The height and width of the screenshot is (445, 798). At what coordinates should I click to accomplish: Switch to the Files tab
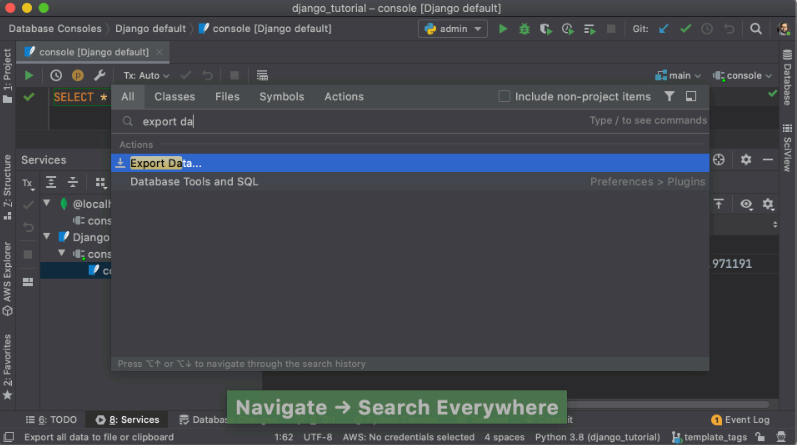coord(227,97)
